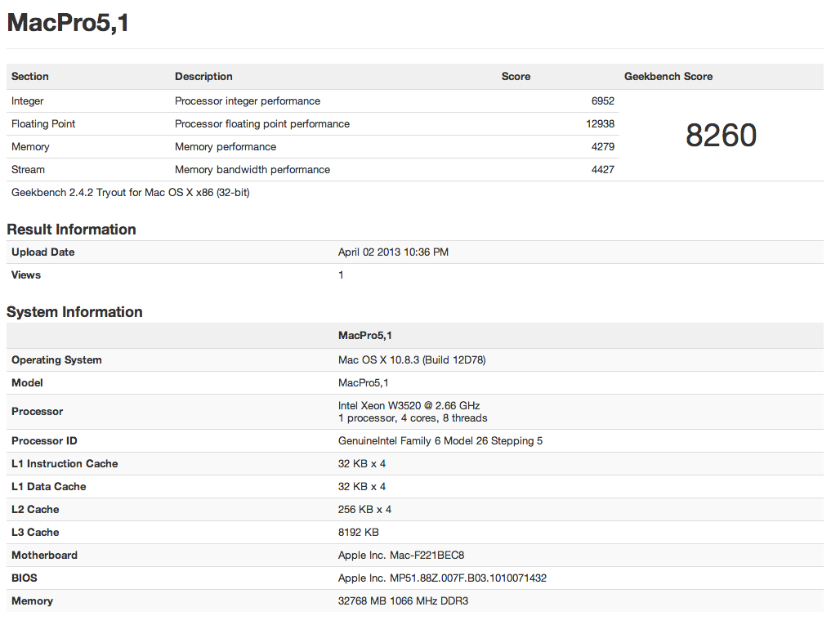Image resolution: width=840 pixels, height=625 pixels.
Task: Click the L1 Data Cache value 32 KB x 4
Action: [362, 487]
